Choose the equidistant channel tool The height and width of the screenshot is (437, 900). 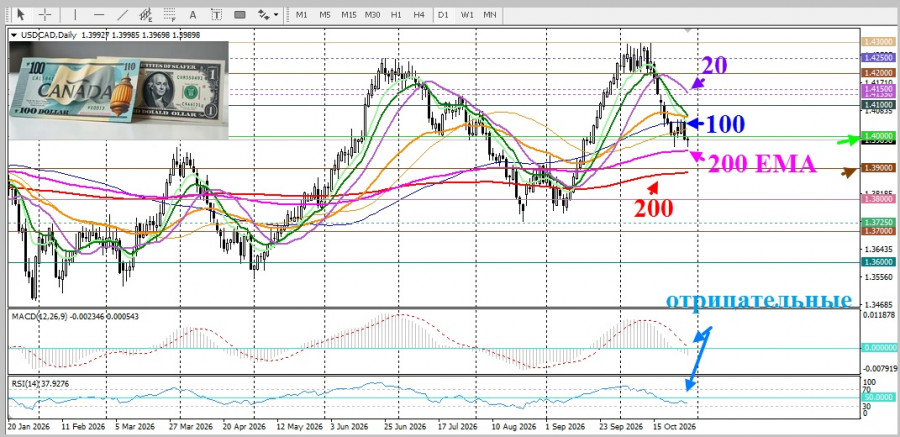pyautogui.click(x=146, y=14)
